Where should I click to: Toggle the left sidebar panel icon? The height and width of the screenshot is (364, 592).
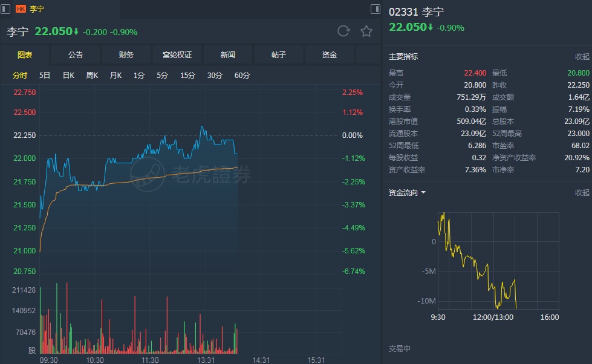(x=6, y=9)
